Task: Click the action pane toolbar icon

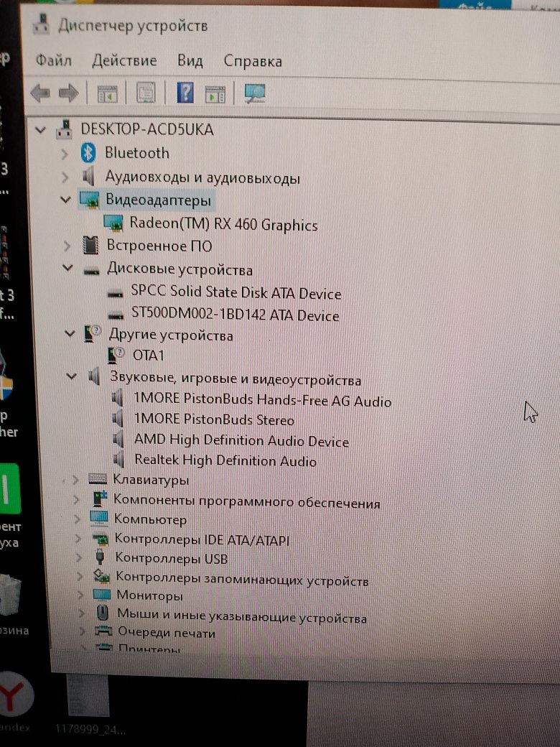Action: (x=215, y=94)
